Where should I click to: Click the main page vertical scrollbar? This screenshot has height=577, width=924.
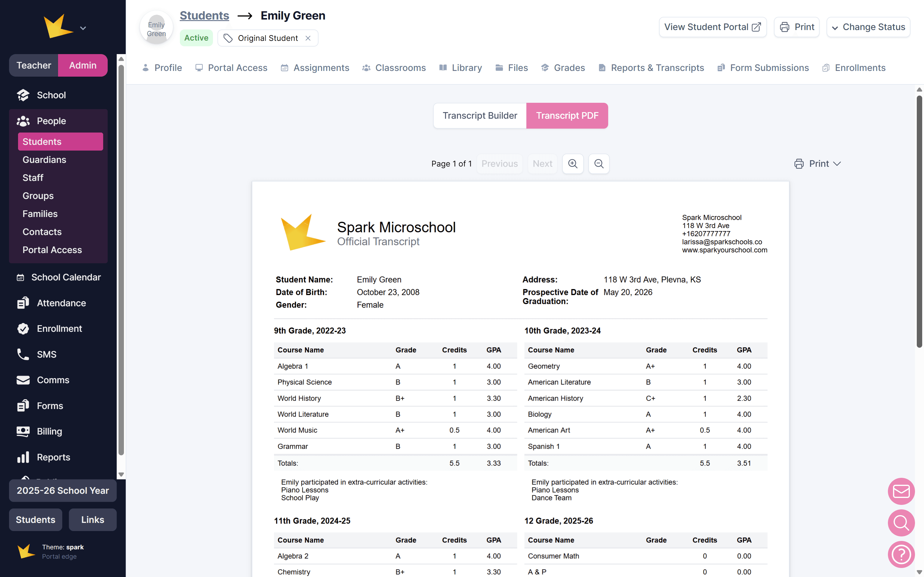(919, 221)
